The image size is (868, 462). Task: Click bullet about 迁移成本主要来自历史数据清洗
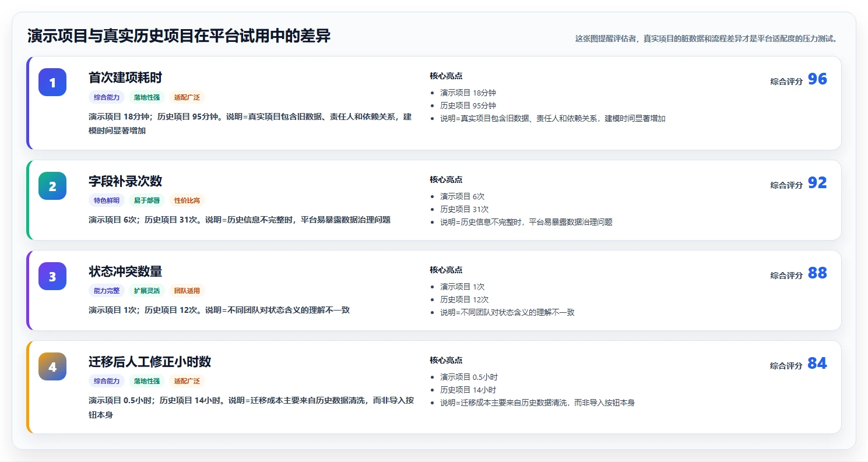click(x=537, y=403)
